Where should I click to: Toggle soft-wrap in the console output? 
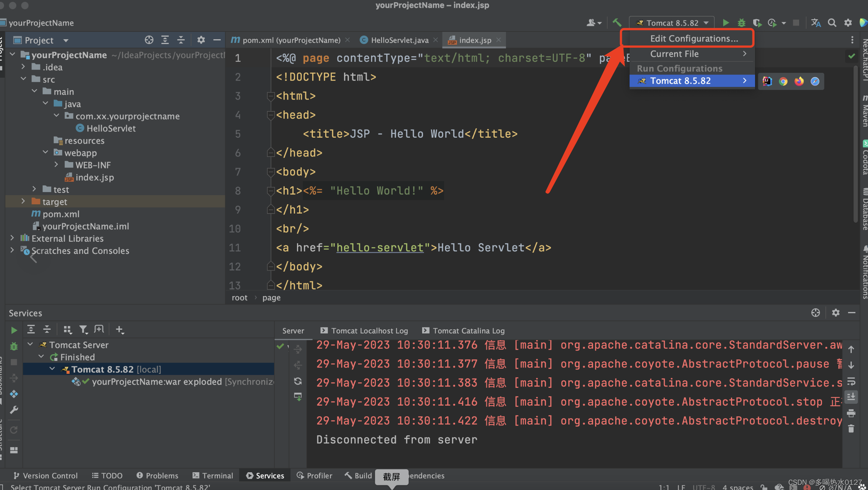[x=851, y=381]
